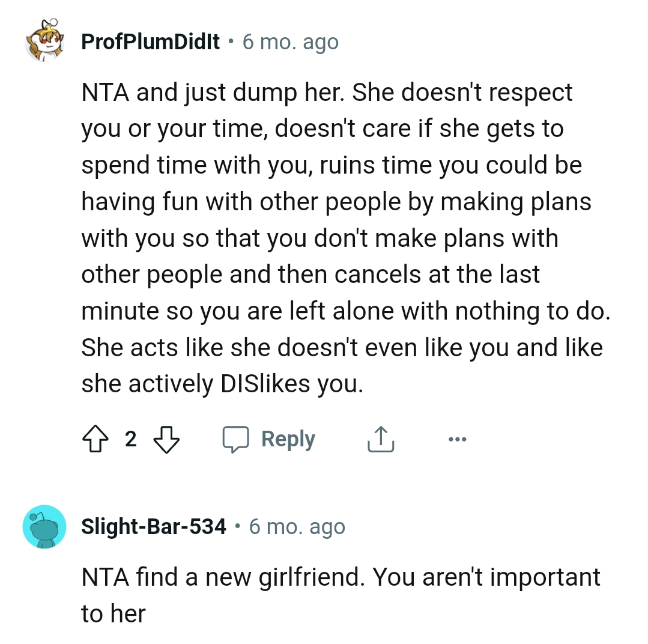Open the overflow menu on ProfPlumDidIt's comment

pos(458,439)
